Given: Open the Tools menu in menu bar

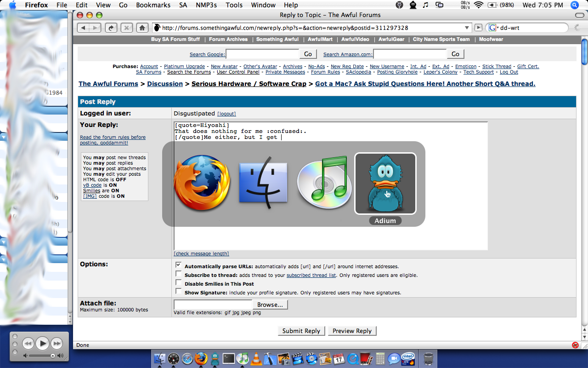Looking at the screenshot, I should 234,5.
